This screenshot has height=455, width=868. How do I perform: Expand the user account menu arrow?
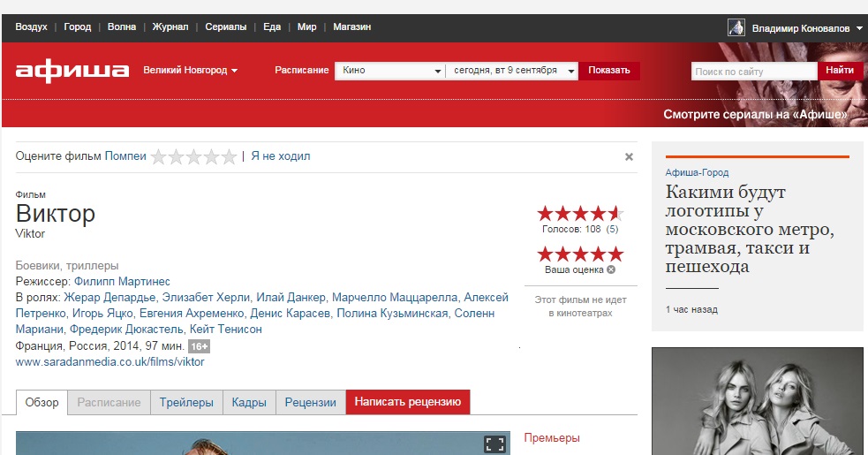(x=859, y=28)
